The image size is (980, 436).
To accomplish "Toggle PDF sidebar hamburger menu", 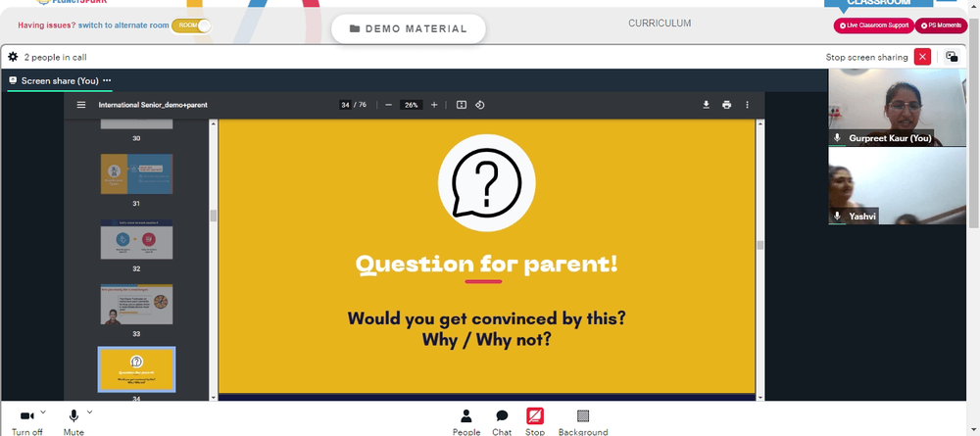I will [x=81, y=105].
